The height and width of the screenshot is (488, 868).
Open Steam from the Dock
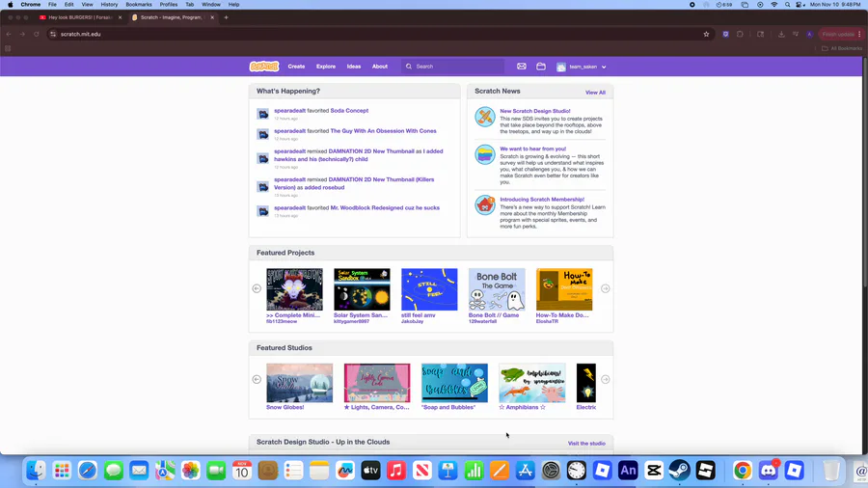pyautogui.click(x=680, y=471)
